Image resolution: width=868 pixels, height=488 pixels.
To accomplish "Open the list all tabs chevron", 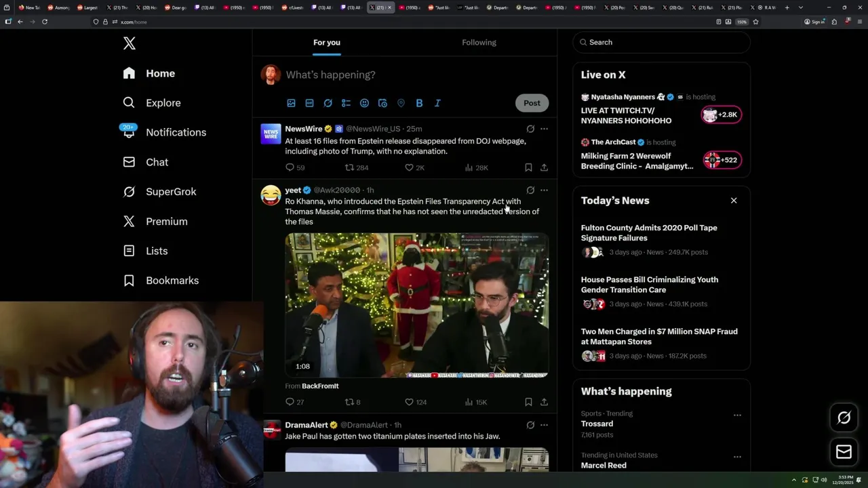I will (x=801, y=7).
